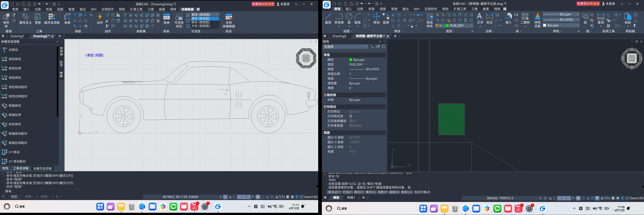
Task: Choose XY Move (XY 移动) in palette
Action: [11, 152]
